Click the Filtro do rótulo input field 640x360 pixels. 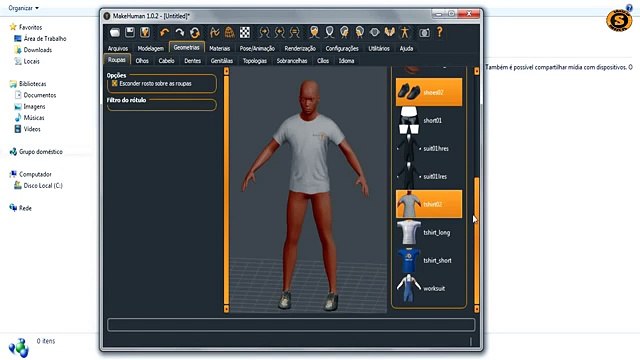coord(162,106)
